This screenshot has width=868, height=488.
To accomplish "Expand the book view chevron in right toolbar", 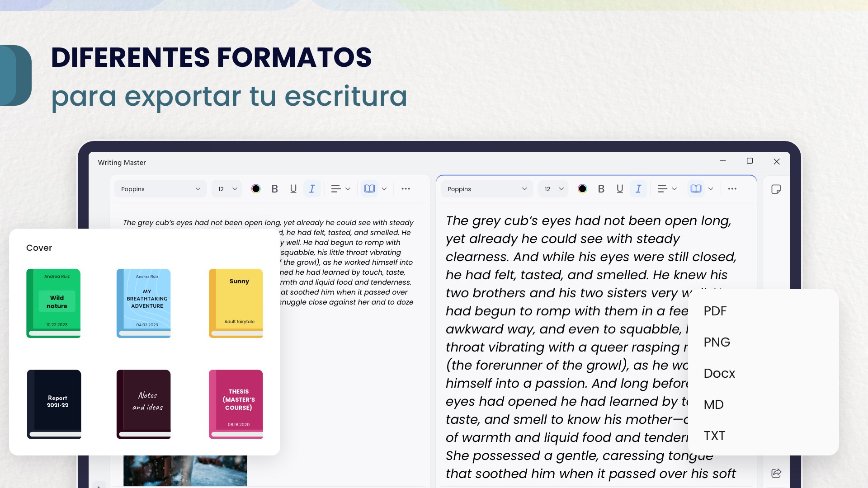I will (711, 189).
